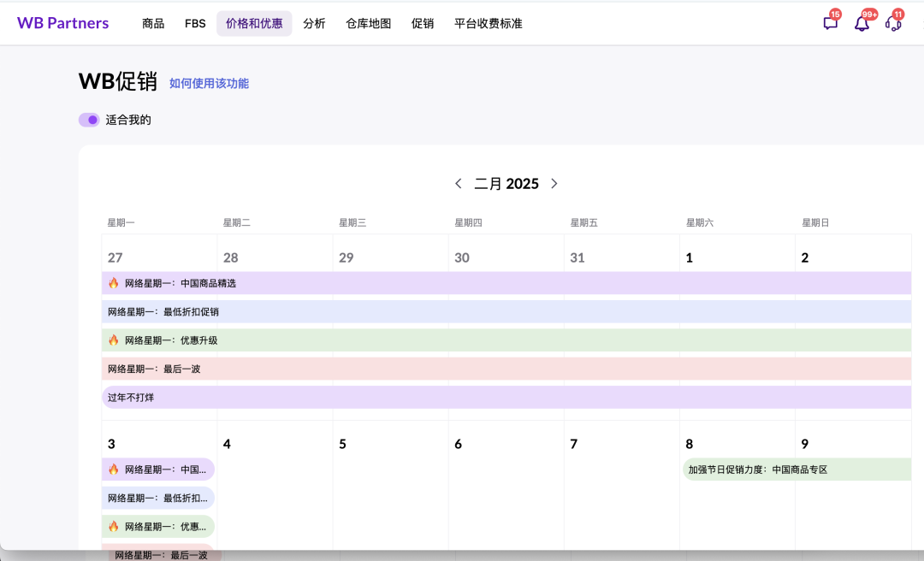Select the 网络星期一：最后一波 pink promotion bar
Screen dimensions: 924x561
click(x=505, y=369)
